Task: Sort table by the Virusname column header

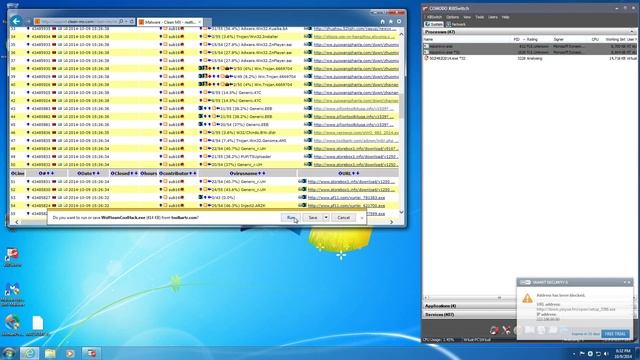Action: (247, 173)
